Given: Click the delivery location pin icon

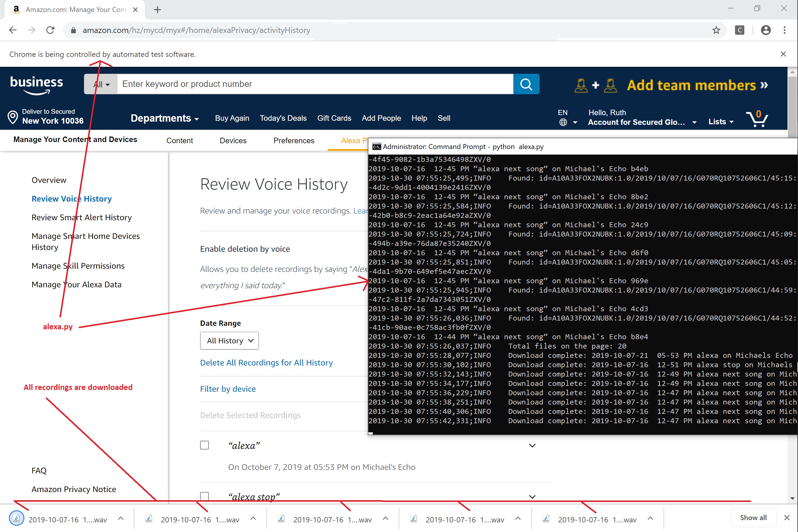Looking at the screenshot, I should (13, 117).
